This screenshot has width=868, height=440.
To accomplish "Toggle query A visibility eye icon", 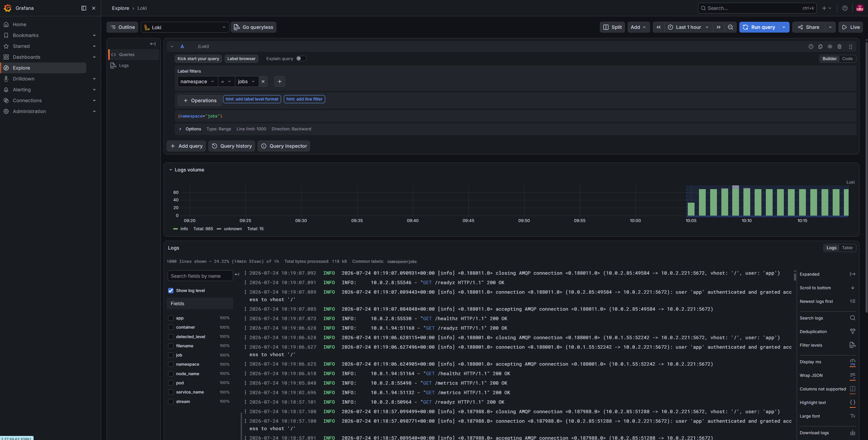I will pyautogui.click(x=830, y=47).
